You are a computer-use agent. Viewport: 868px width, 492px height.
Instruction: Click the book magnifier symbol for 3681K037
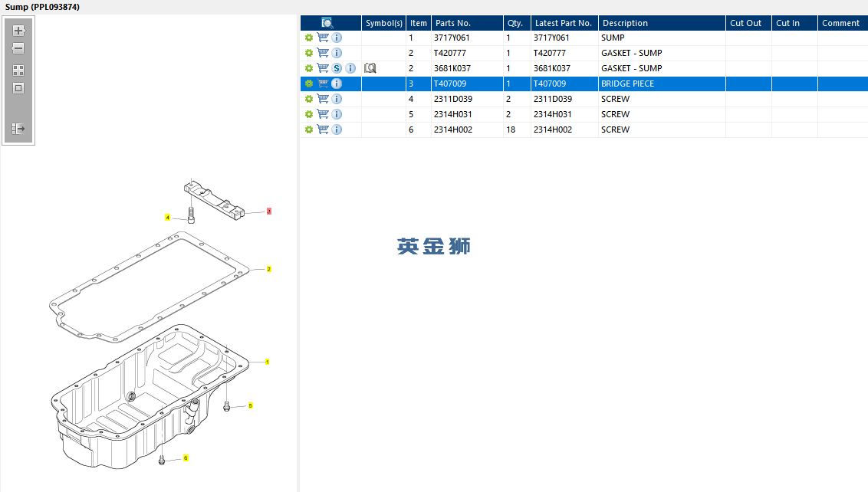(x=370, y=68)
